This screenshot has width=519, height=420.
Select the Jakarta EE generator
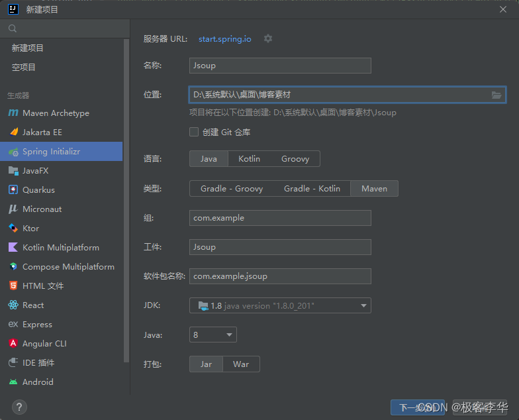61,132
